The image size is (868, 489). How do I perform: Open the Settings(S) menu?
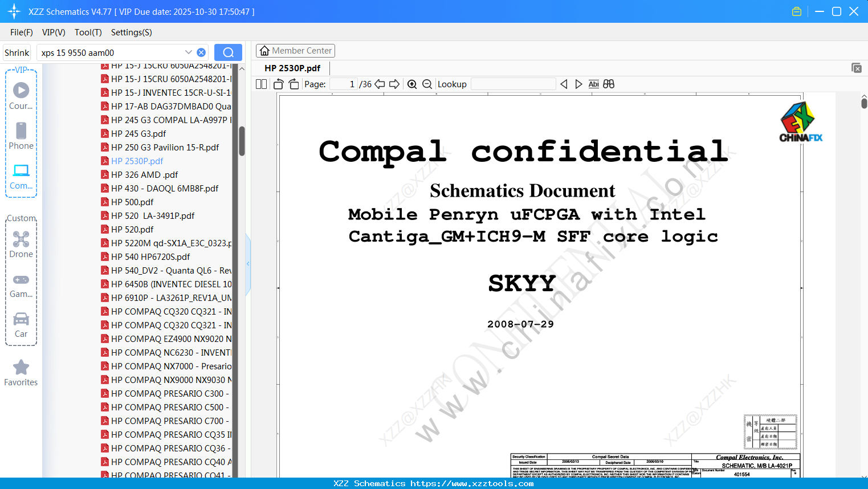[x=132, y=32]
